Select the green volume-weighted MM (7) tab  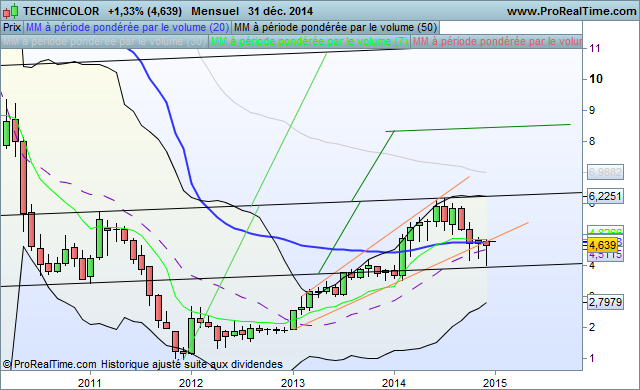point(309,42)
